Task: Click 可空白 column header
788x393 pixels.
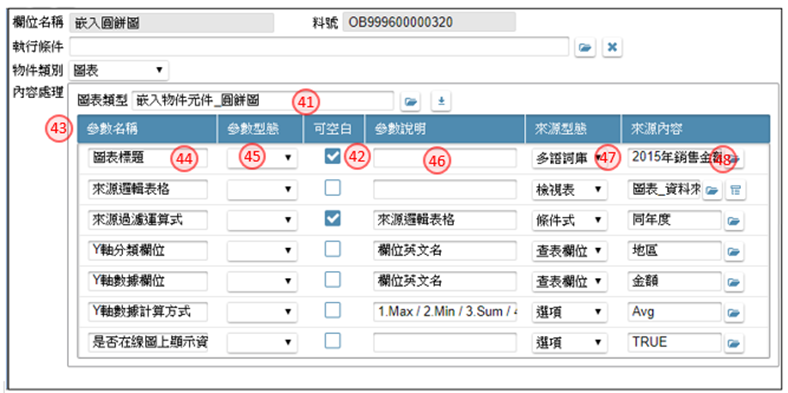Action: point(334,129)
